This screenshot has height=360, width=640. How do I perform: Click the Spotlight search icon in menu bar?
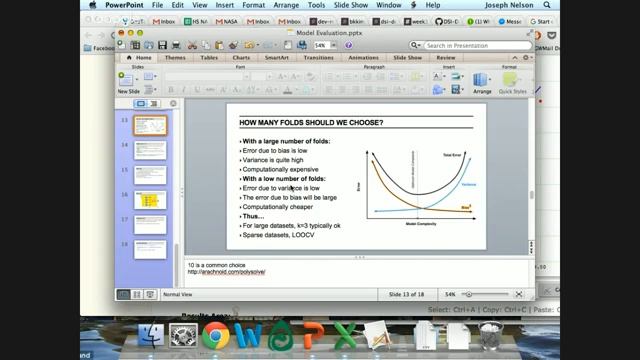547,5
